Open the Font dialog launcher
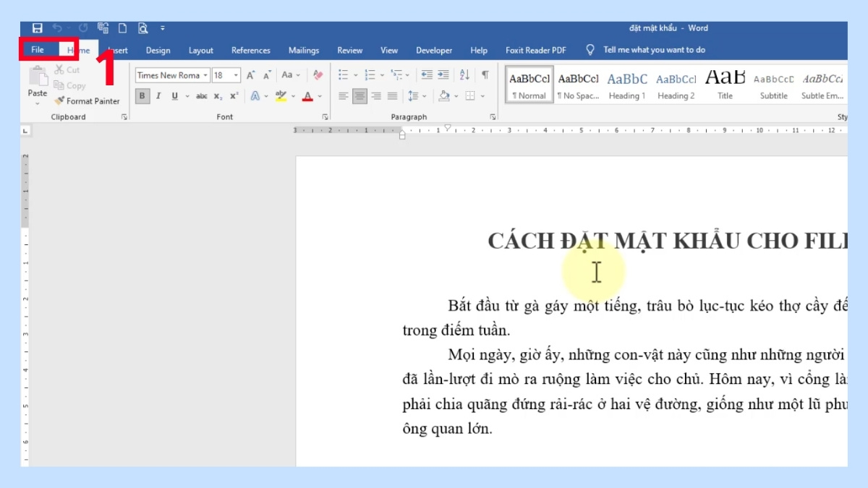 (x=325, y=116)
